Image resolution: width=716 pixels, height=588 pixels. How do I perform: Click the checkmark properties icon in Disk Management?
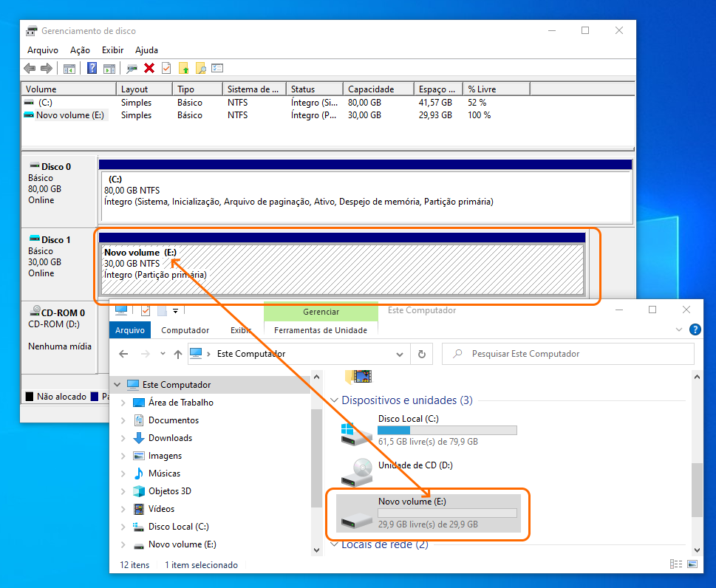tap(166, 69)
